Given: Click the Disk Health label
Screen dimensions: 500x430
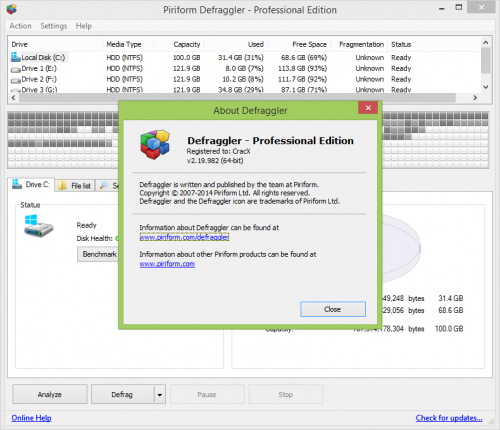Looking at the screenshot, I should click(x=95, y=238).
